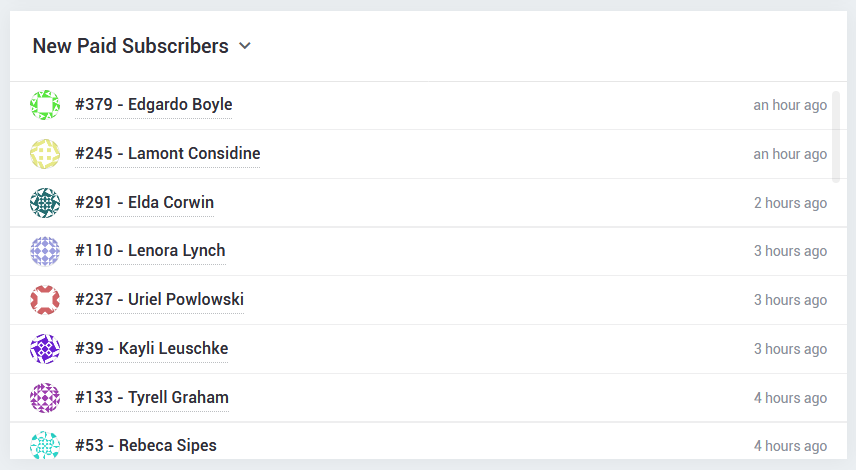Click the '2 hours ago' timestamp

(790, 203)
